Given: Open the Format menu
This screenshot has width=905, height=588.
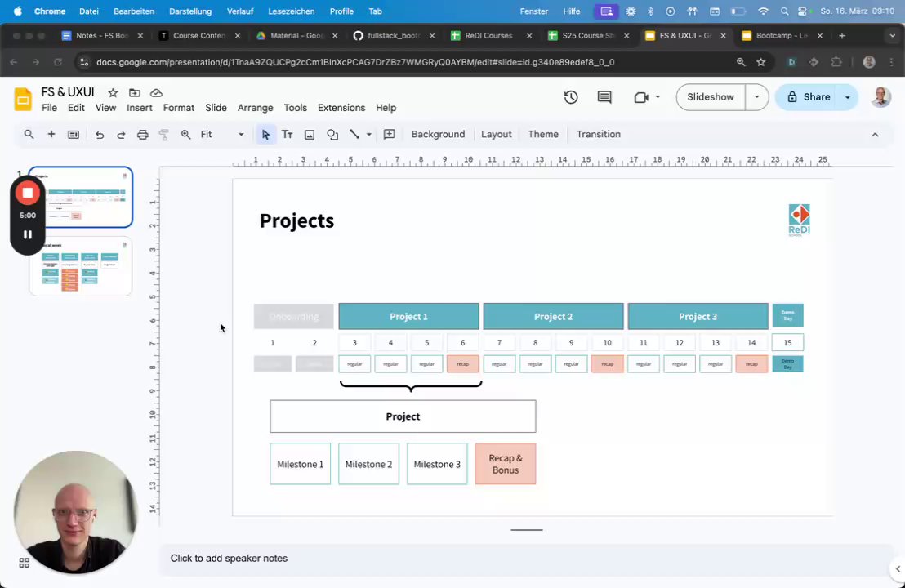Looking at the screenshot, I should [178, 108].
